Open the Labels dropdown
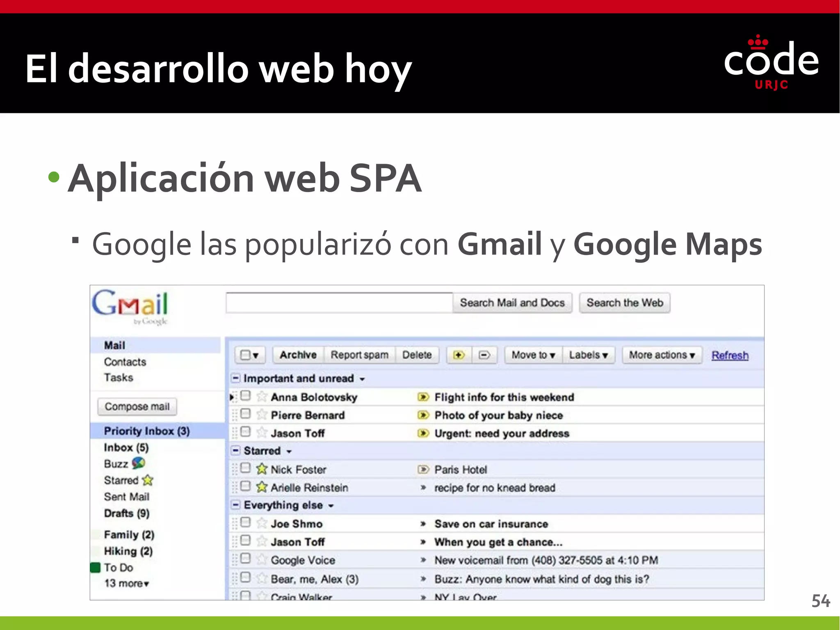The height and width of the screenshot is (630, 840). pyautogui.click(x=589, y=355)
